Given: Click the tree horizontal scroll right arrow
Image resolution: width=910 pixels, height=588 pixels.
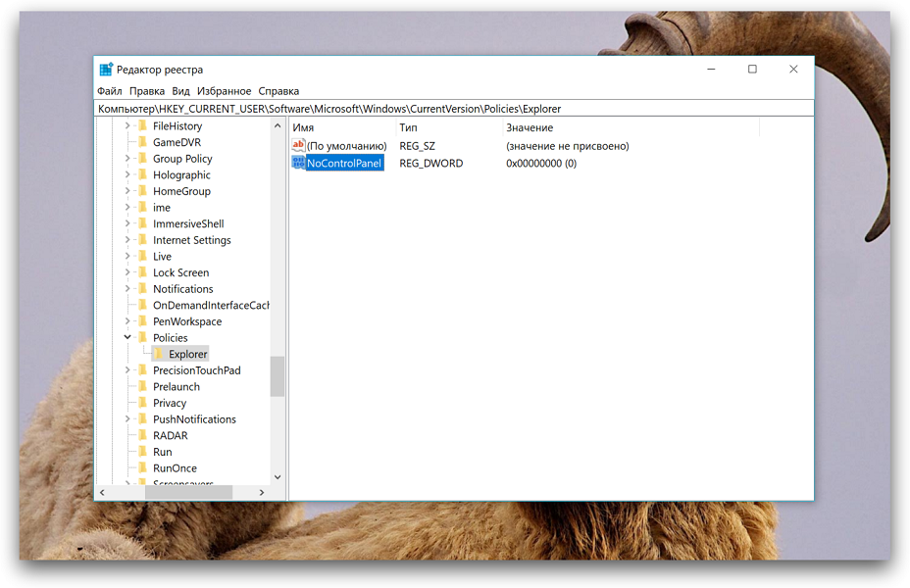Looking at the screenshot, I should [x=262, y=492].
